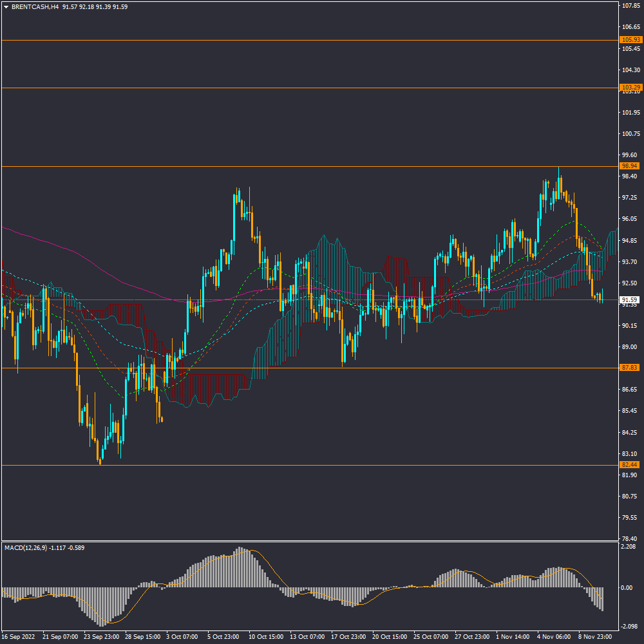
Task: Click the 107.85 value on price scale
Action: tap(630, 6)
